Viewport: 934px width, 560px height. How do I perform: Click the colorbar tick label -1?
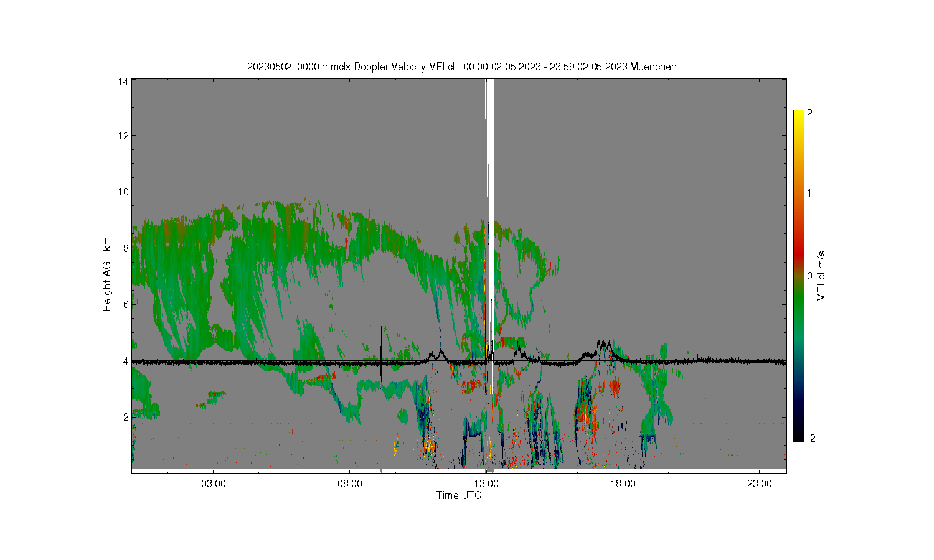[x=811, y=360]
